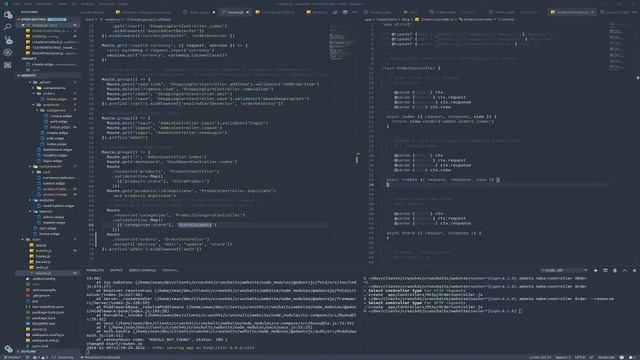Viewport: 640px width, 360px height.
Task: Click the feedback smiley in status bar
Action: point(622,357)
